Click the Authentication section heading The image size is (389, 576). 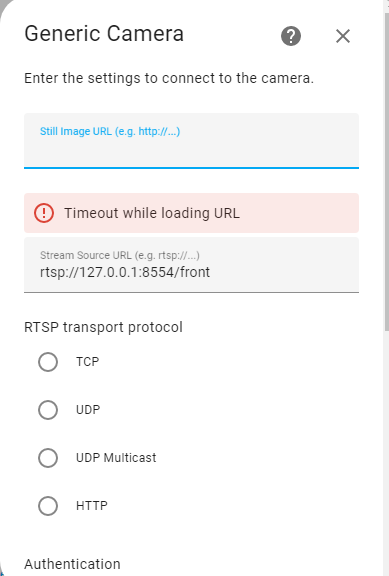(72, 564)
